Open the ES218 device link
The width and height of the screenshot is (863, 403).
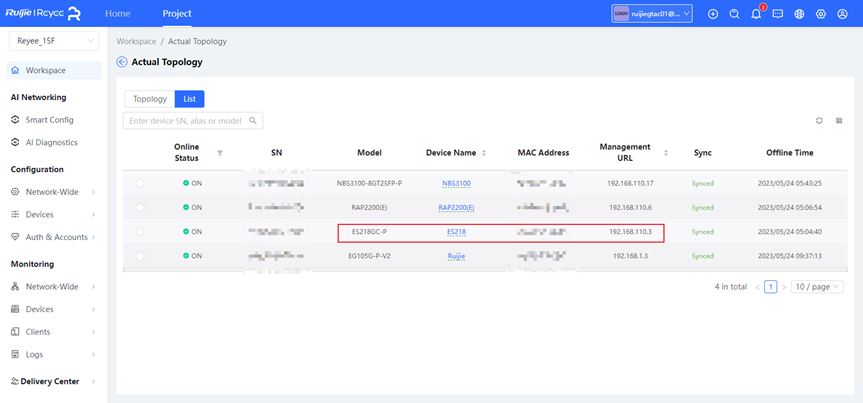click(x=456, y=232)
